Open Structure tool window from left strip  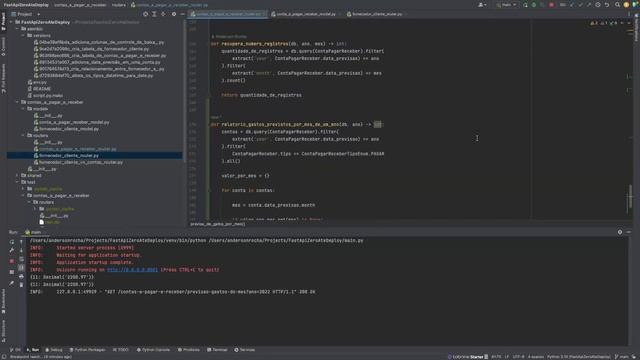click(x=3, y=331)
